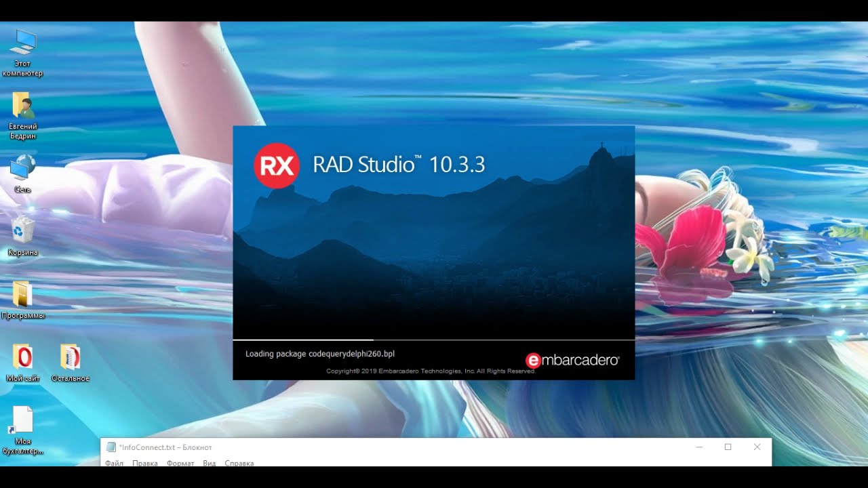868x488 pixels.
Task: Open the Программы folder icon
Action: 22,300
